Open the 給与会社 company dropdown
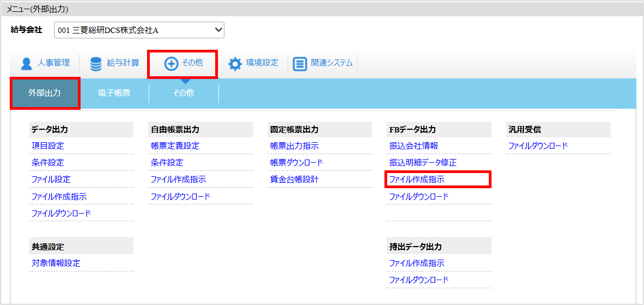 (x=139, y=30)
